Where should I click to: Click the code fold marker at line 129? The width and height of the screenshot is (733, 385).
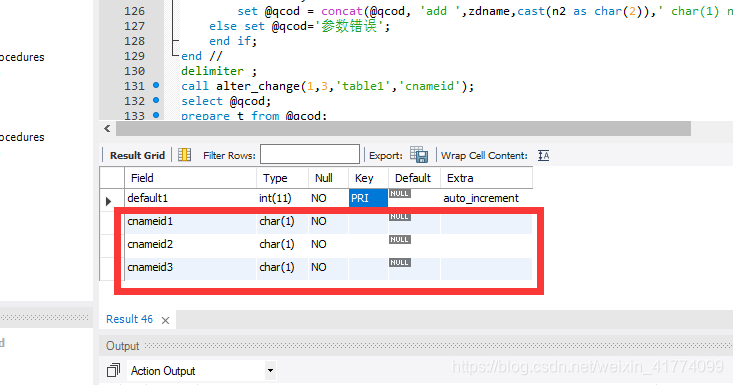(x=175, y=56)
